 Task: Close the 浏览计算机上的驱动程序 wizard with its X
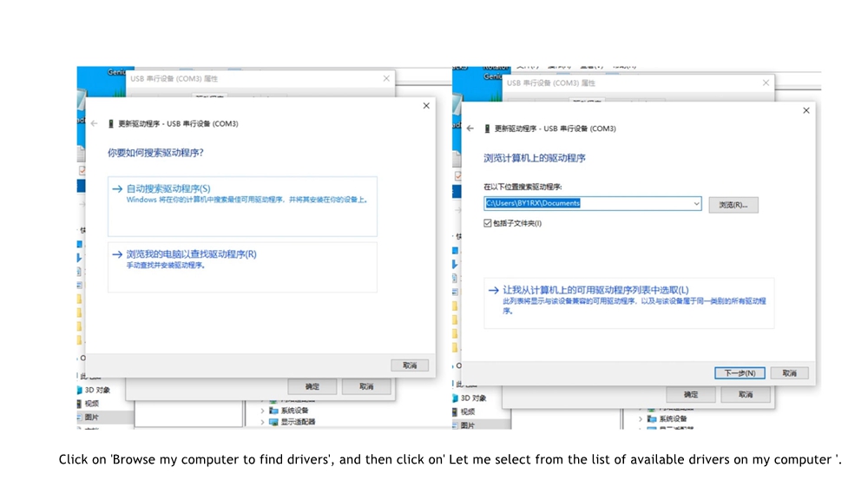[x=806, y=110]
